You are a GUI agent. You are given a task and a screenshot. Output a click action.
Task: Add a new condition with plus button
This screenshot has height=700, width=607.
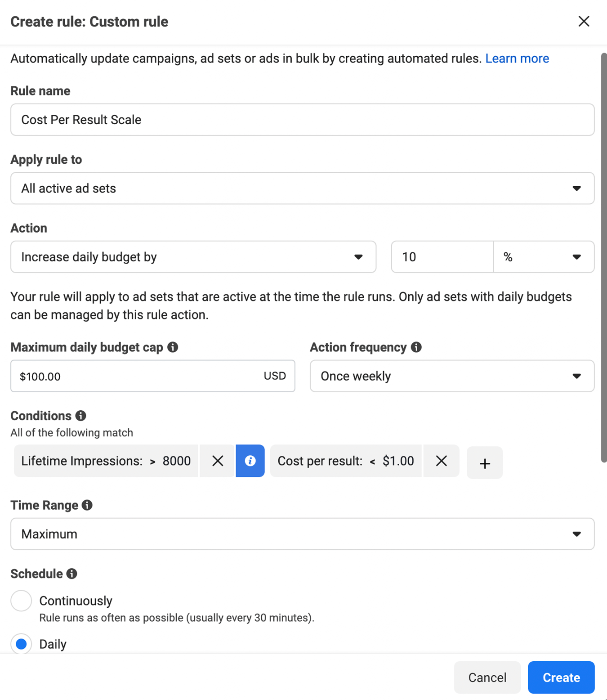tap(485, 463)
